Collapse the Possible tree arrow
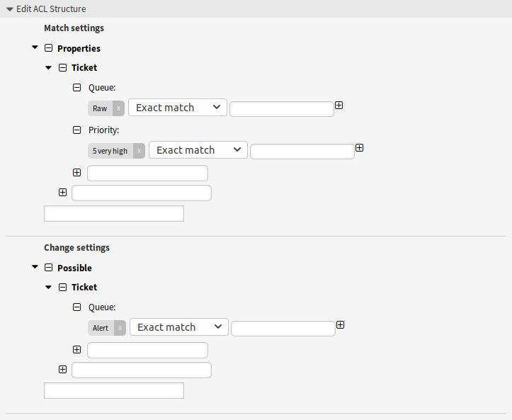Image resolution: width=512 pixels, height=420 pixels. coord(35,267)
